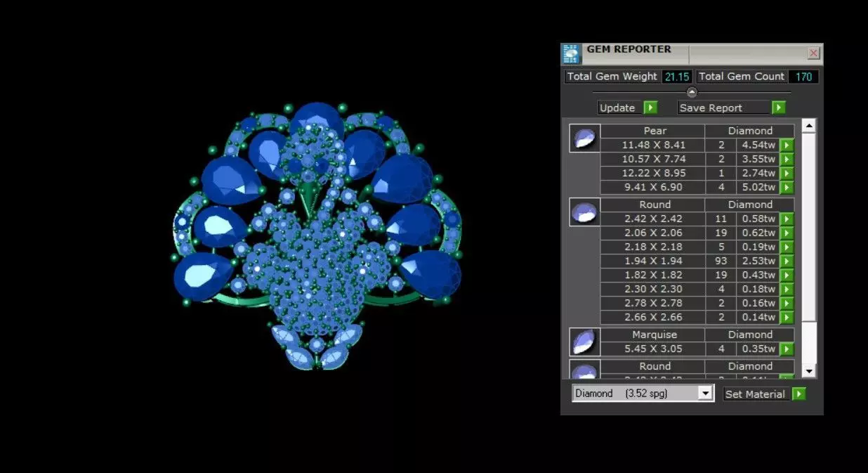The image size is (868, 473).
Task: Click green arrow for 2.06 X 2.06 row
Action: click(x=787, y=233)
